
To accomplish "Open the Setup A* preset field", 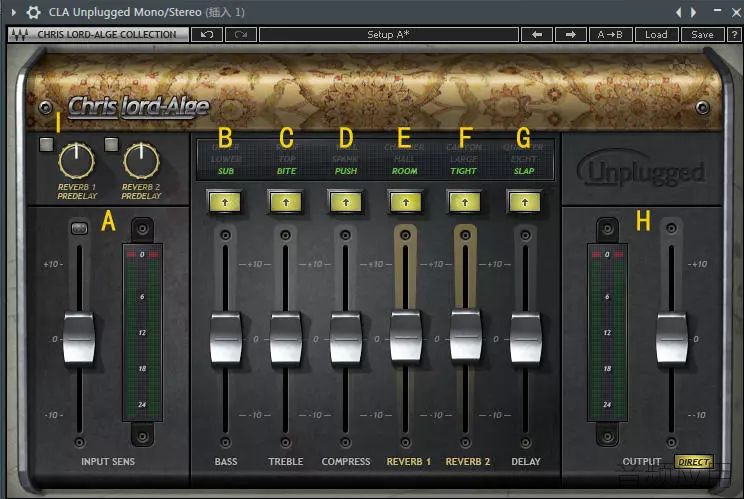I will 389,35.
